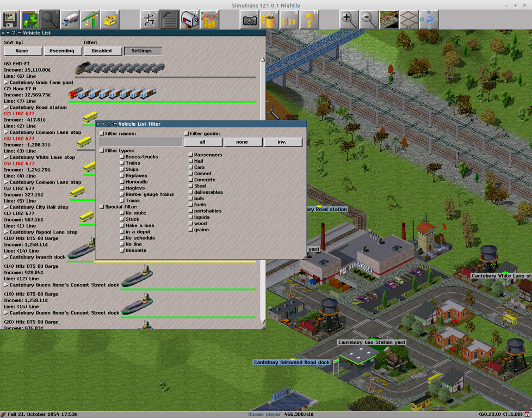The width and height of the screenshot is (532, 418).
Task: Click the Disabled filter button
Action: 102,51
